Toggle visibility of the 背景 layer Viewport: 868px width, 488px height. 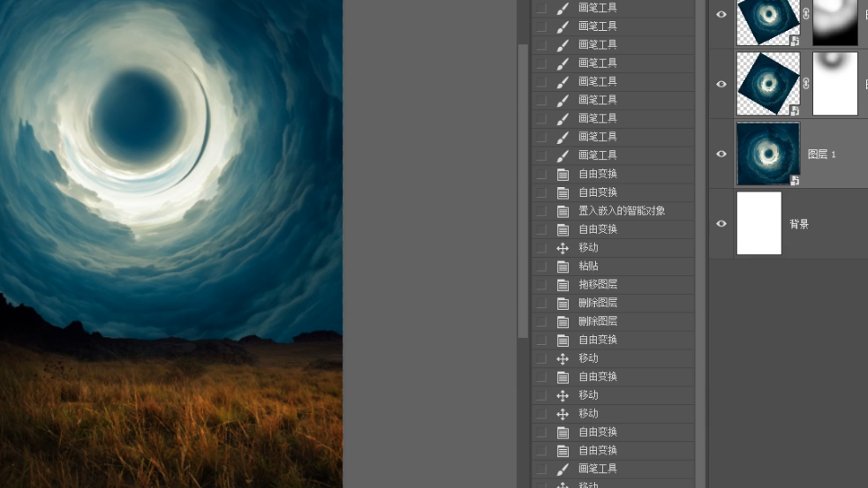point(721,223)
